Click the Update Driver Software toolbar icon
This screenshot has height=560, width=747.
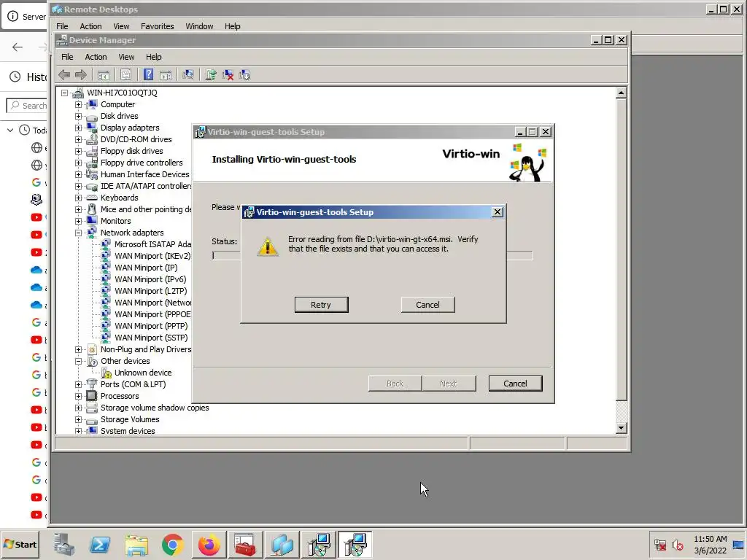[211, 75]
